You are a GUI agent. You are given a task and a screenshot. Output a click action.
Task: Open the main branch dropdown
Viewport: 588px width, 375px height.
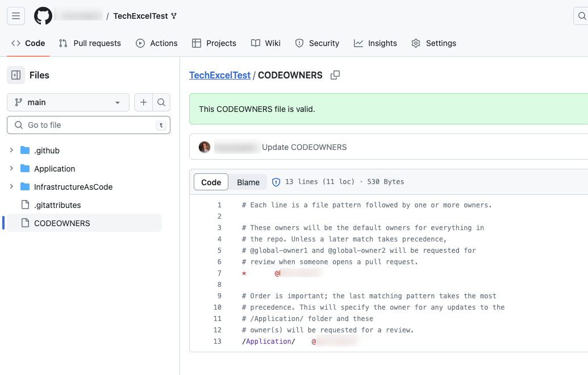(68, 102)
